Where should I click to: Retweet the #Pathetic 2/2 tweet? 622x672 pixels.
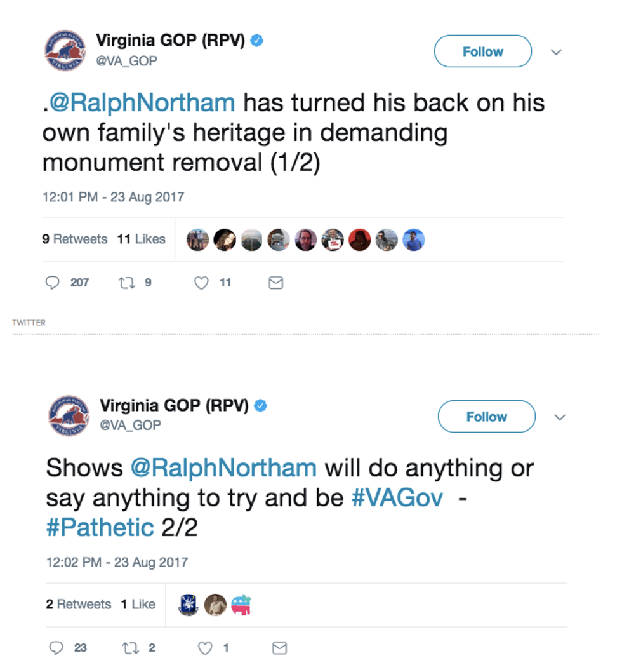[x=128, y=648]
